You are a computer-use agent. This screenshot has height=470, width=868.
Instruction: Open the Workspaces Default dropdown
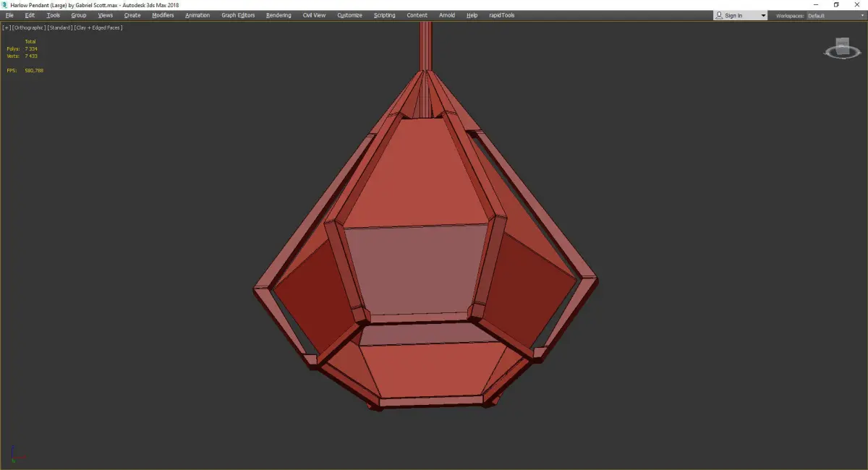(x=835, y=16)
